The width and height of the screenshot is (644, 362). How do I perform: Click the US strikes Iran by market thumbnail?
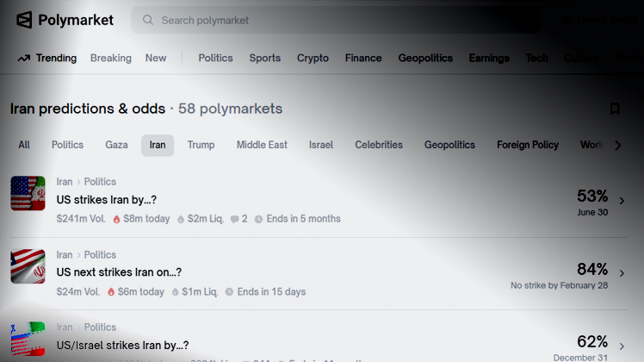(x=28, y=193)
